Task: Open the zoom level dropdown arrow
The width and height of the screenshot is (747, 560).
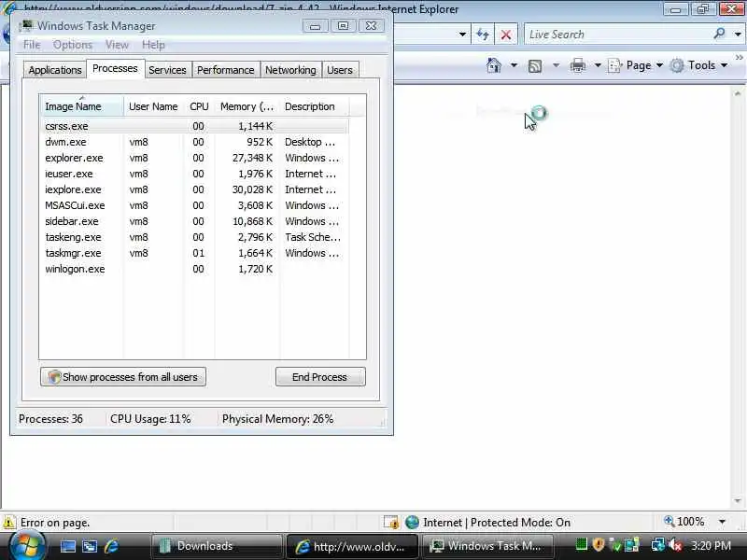Action: pos(722,522)
